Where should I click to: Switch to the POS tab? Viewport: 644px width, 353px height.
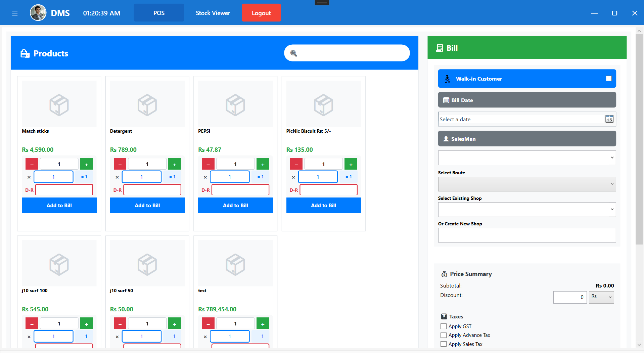click(x=159, y=13)
